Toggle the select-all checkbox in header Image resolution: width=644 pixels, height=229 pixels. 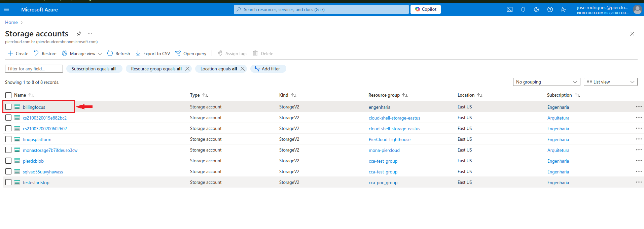coord(8,95)
